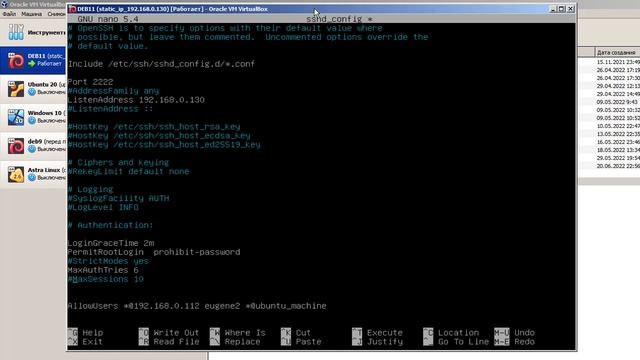Click the '#SyslogFacility AUTH' line
The width and height of the screenshot is (640, 360).
coord(118,198)
